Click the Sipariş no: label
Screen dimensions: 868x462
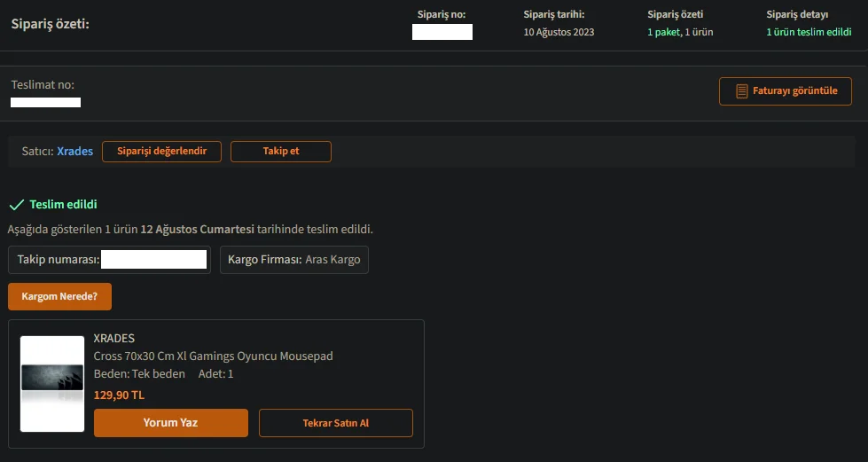pyautogui.click(x=442, y=14)
